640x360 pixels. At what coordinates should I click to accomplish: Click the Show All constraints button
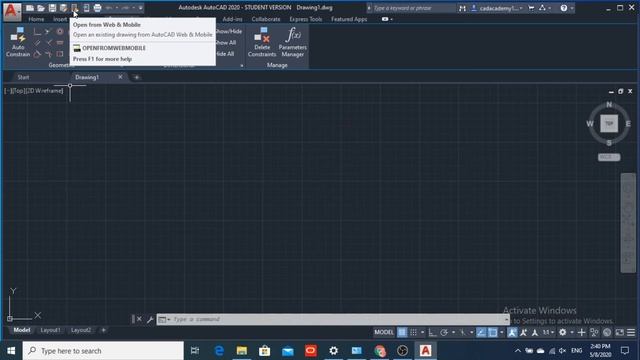click(226, 42)
